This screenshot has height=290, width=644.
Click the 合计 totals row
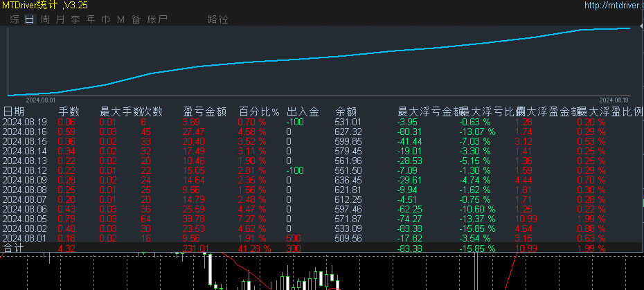[x=322, y=248]
